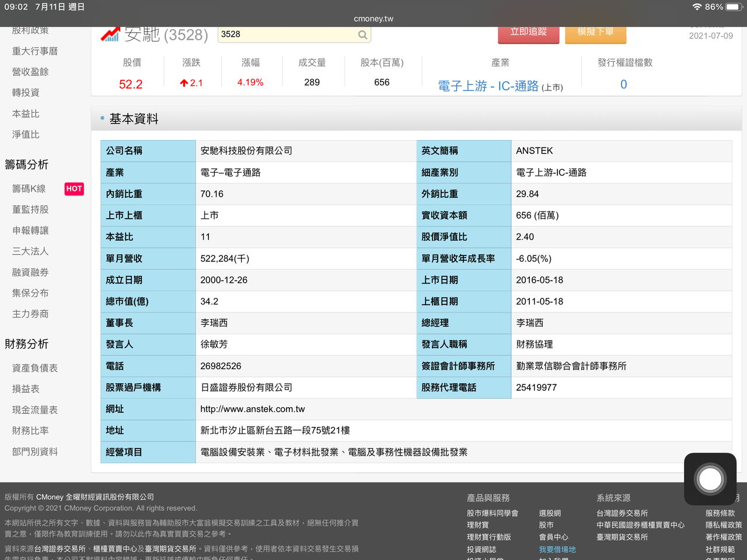Image resolution: width=747 pixels, height=560 pixels.
Task: Select 董監持股 in the sidebar
Action: [30, 209]
